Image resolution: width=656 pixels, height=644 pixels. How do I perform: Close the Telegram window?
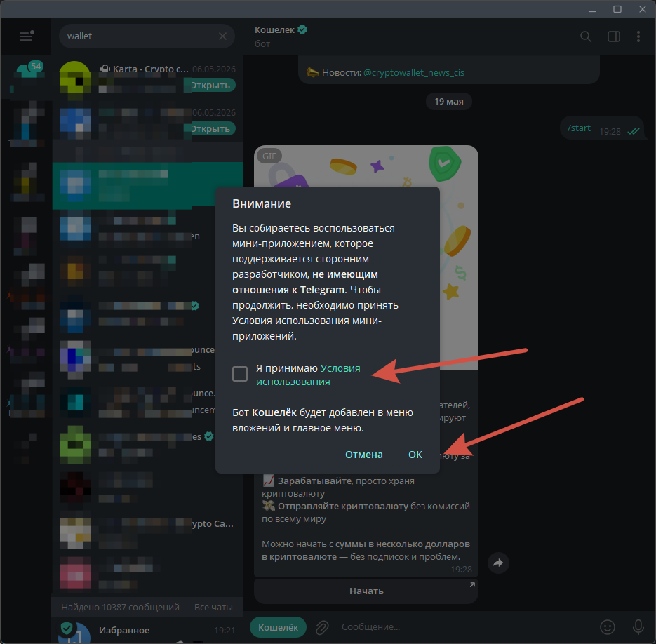point(643,9)
